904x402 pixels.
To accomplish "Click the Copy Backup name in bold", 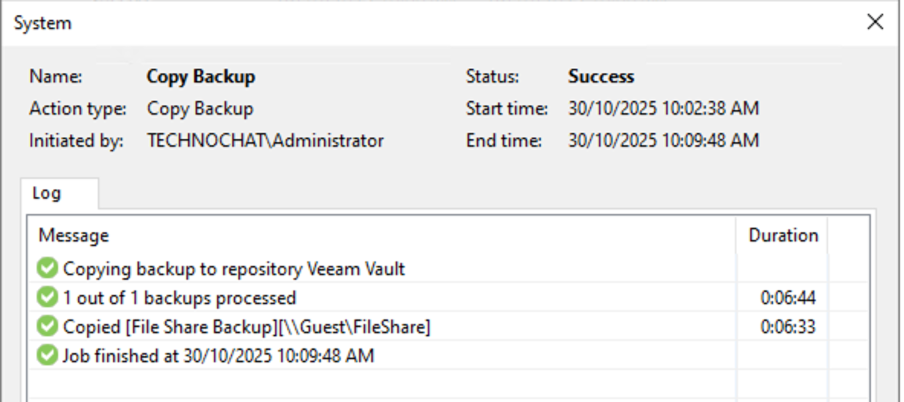I will (201, 76).
